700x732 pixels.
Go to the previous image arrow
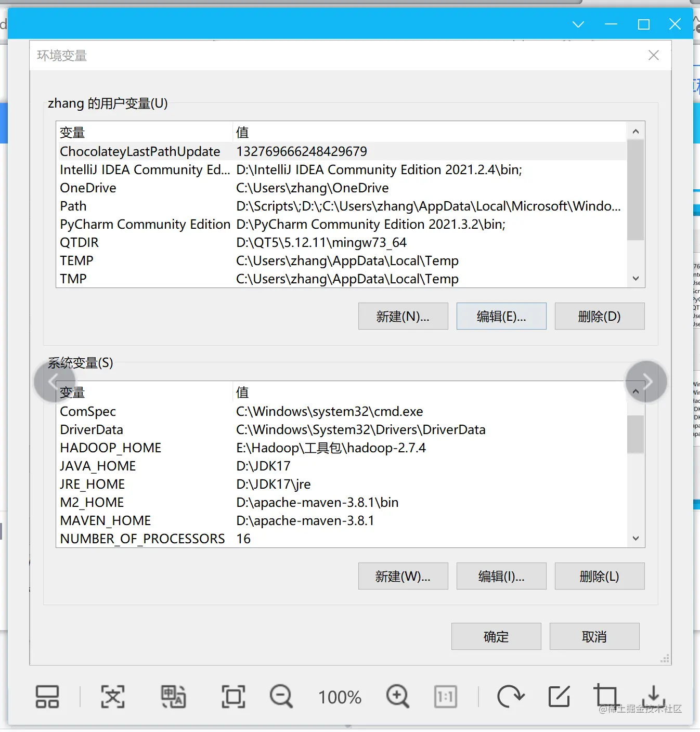coord(55,382)
